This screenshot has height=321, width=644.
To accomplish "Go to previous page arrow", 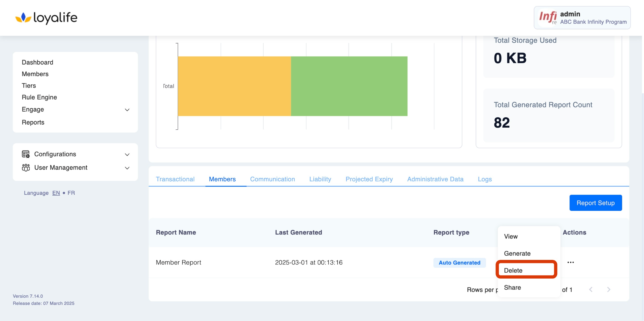I will 591,290.
